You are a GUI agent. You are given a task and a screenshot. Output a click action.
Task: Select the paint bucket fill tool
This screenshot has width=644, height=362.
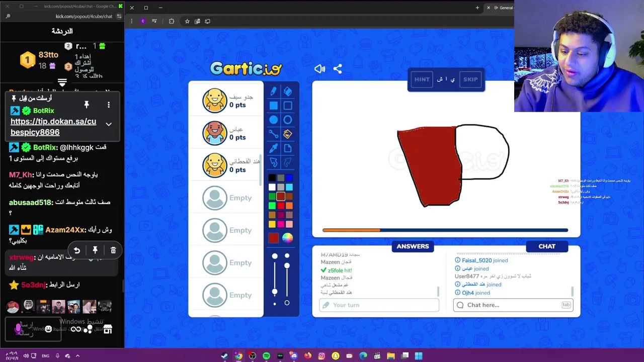coord(288,134)
